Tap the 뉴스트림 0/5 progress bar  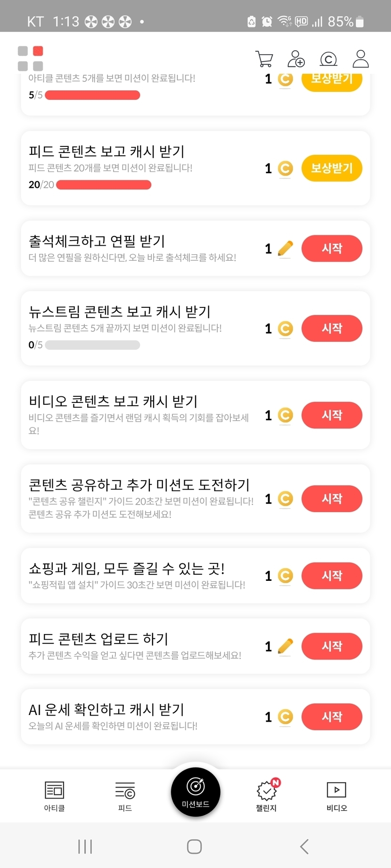click(92, 345)
